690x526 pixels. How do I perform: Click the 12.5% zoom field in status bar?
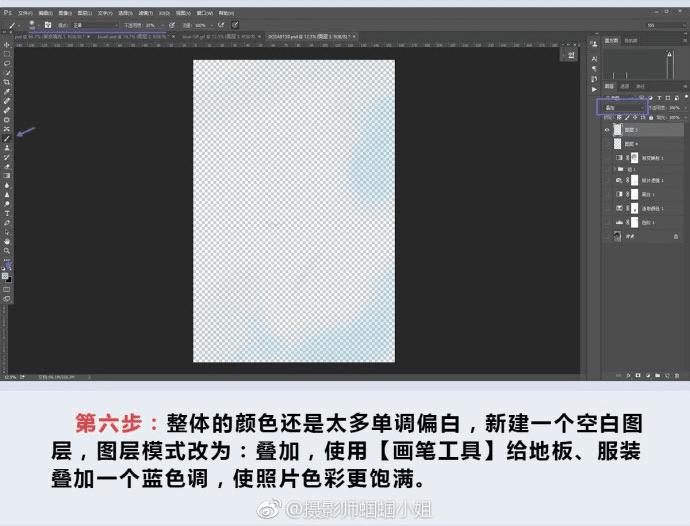(x=9, y=377)
